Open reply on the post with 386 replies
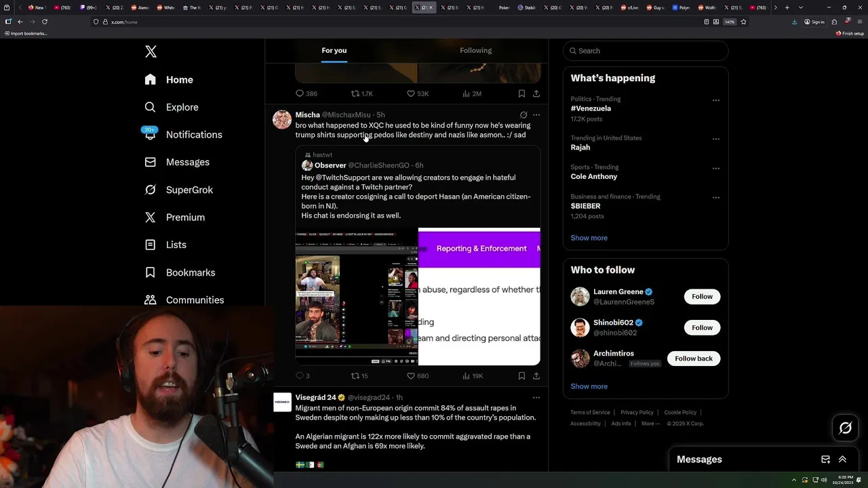 tap(306, 94)
